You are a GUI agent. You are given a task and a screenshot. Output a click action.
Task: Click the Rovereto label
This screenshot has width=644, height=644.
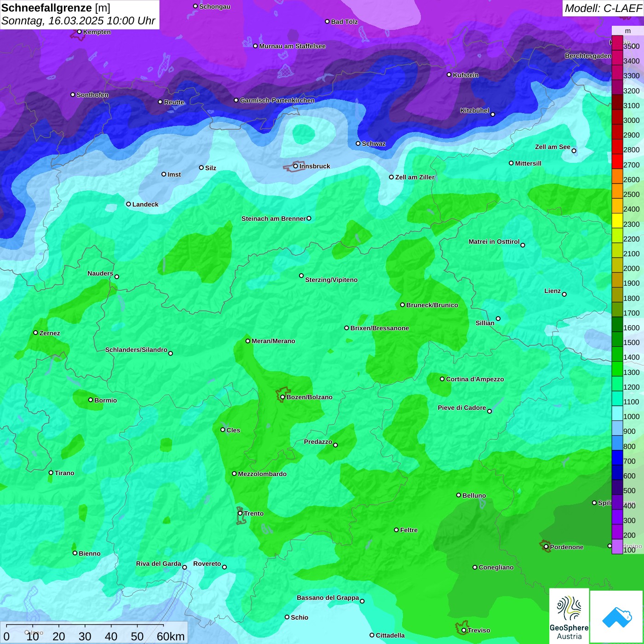(207, 563)
